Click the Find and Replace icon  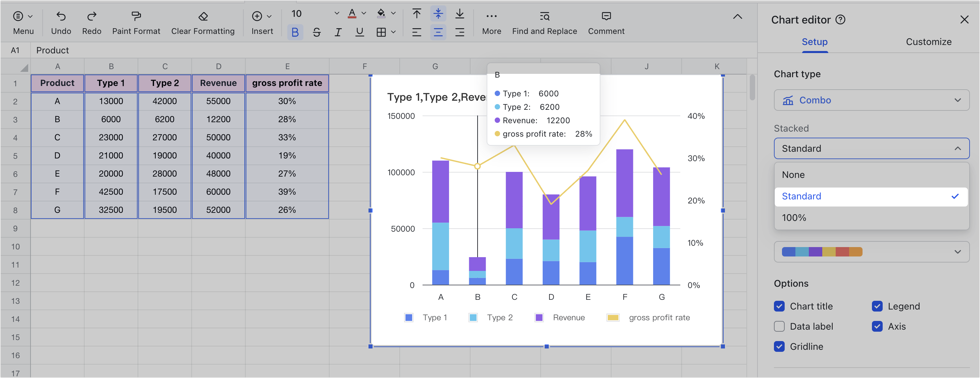[x=544, y=16]
